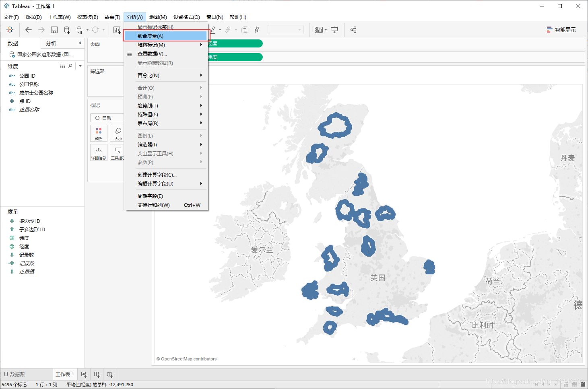The image size is (588, 389).
Task: Show mark labels with the T icon
Action: pyautogui.click(x=245, y=30)
